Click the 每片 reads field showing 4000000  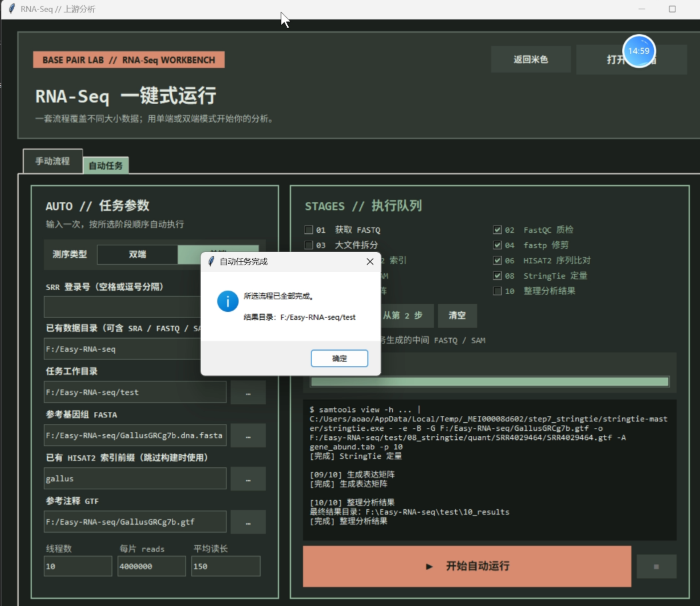coord(152,566)
